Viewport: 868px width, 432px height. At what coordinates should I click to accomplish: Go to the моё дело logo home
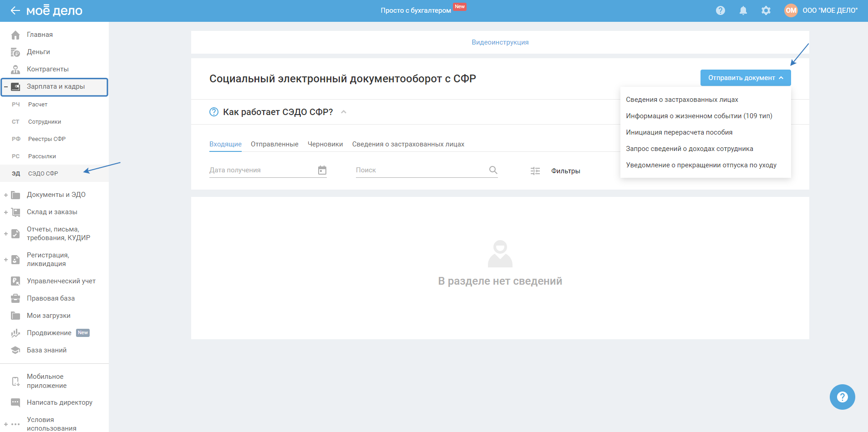(54, 10)
